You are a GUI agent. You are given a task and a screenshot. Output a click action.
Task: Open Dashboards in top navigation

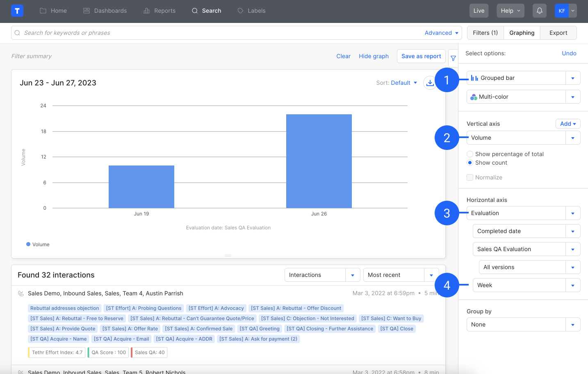coord(105,11)
